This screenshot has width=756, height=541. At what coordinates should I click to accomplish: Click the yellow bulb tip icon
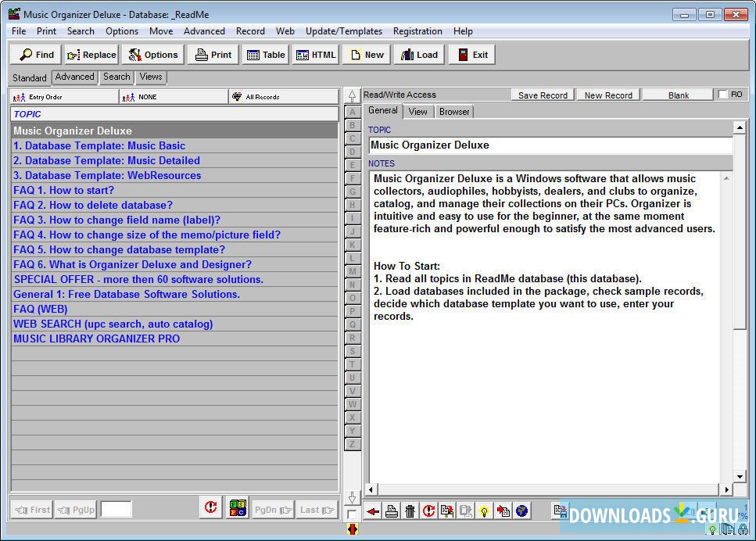(484, 511)
